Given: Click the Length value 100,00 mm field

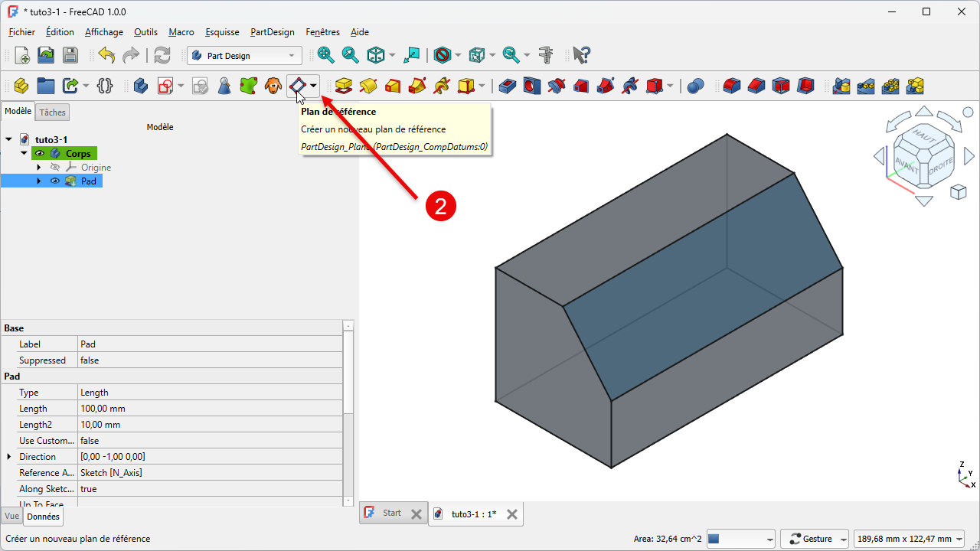Looking at the screenshot, I should click(x=210, y=409).
